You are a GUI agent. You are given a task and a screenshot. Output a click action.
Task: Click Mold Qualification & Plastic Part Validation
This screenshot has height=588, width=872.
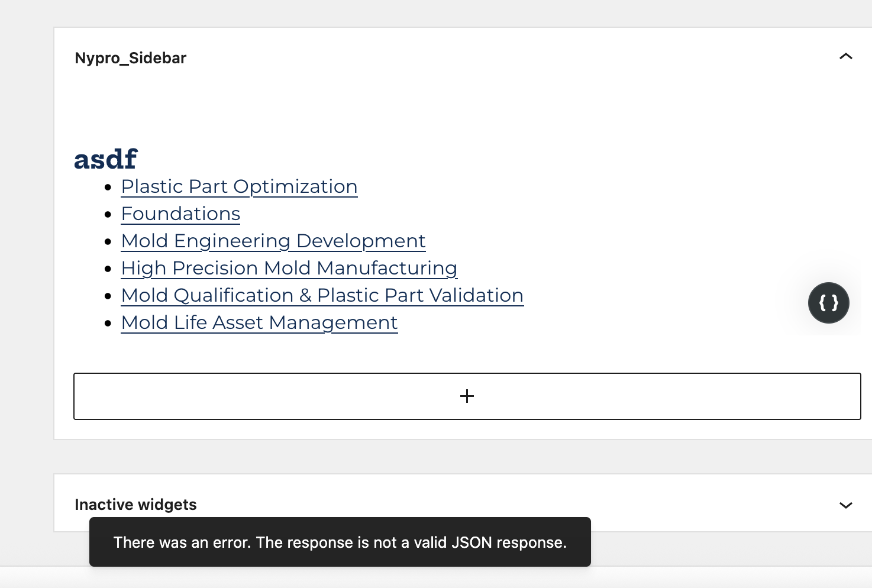(322, 296)
